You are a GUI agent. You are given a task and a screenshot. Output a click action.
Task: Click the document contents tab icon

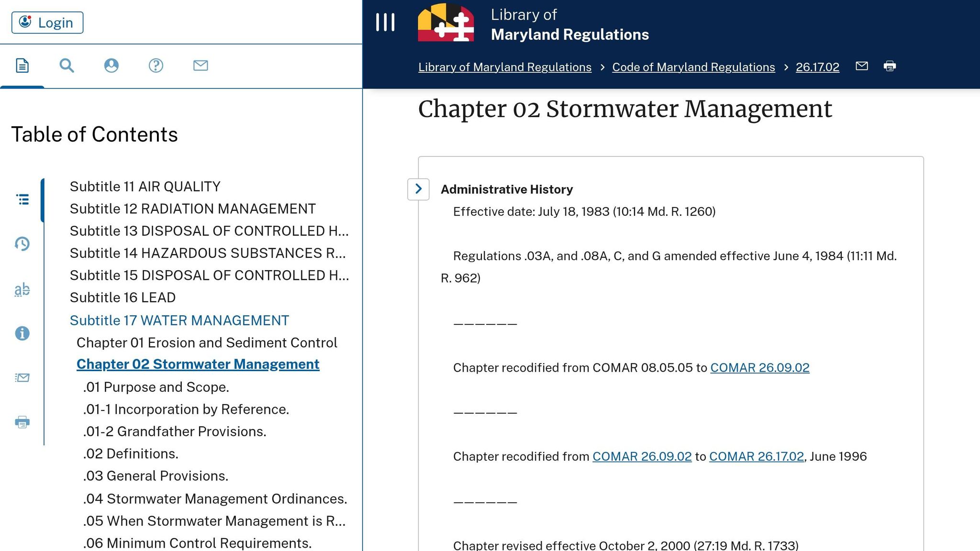point(22,66)
